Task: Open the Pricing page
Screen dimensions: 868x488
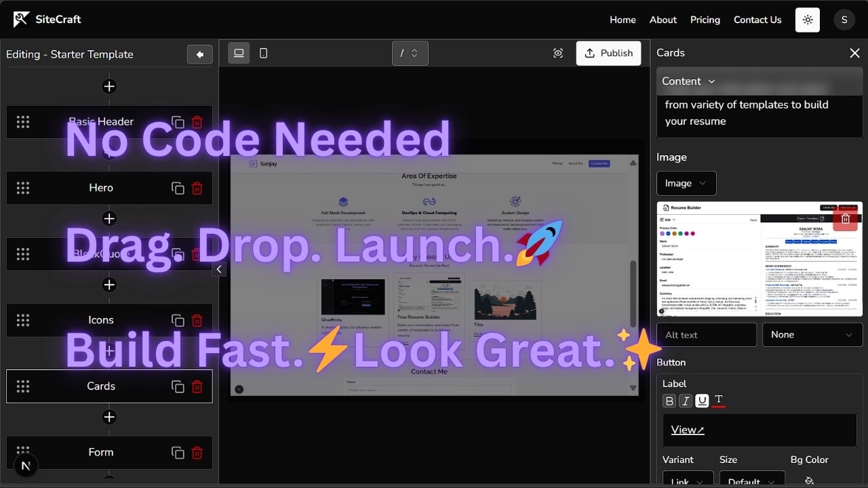Action: coord(705,20)
